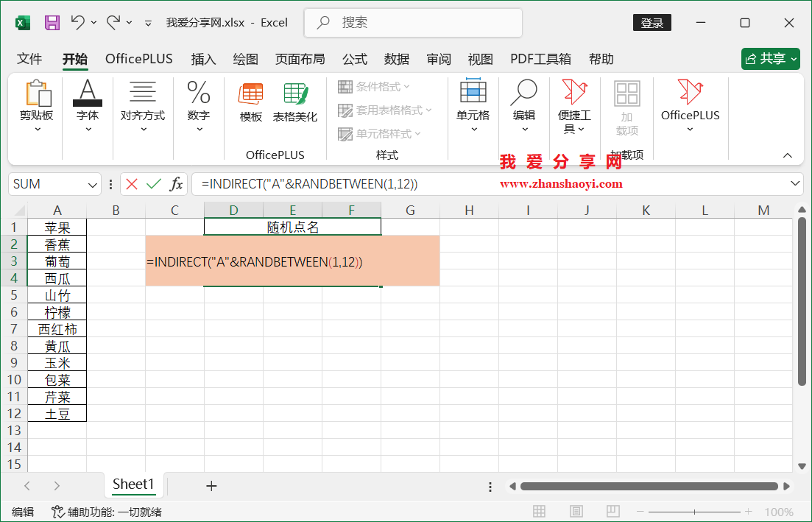
Task: Click the 随机点名 merged header cell
Action: point(292,227)
